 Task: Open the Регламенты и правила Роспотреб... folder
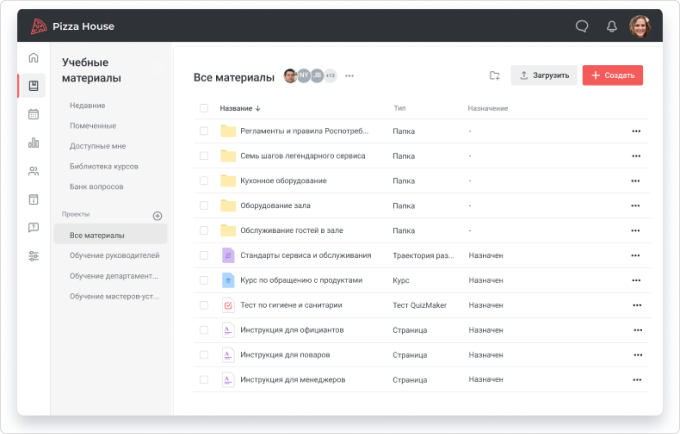click(x=304, y=131)
